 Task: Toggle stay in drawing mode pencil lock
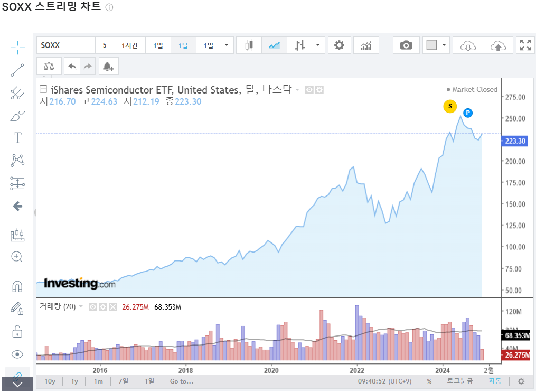(17, 309)
